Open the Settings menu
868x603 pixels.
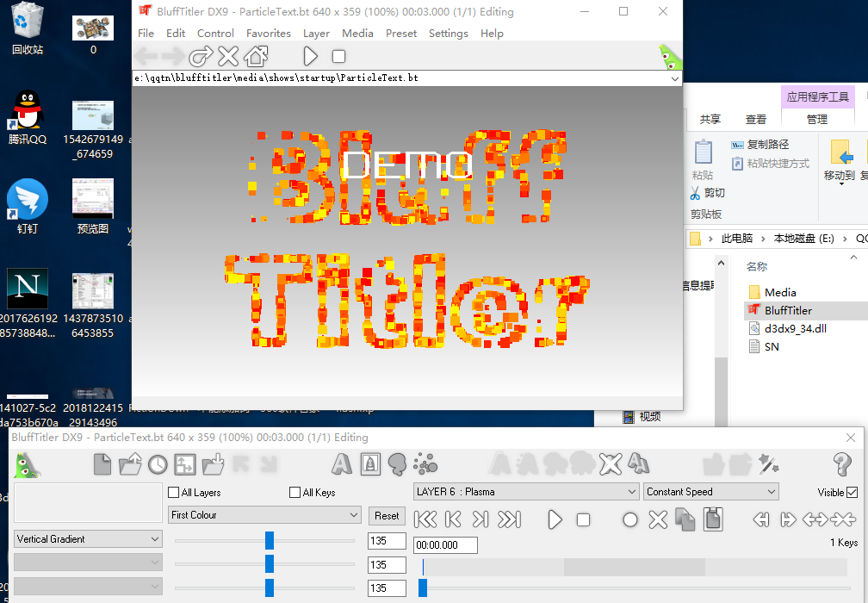[x=449, y=34]
